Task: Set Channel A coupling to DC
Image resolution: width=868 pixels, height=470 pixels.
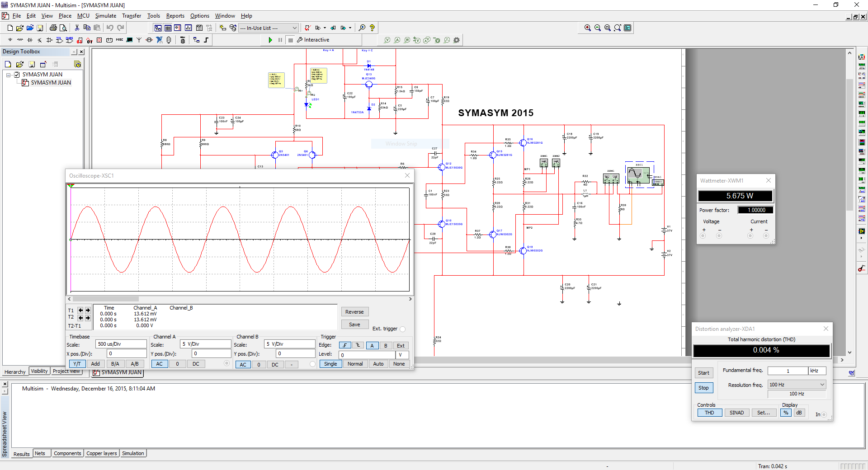Action: [x=196, y=364]
